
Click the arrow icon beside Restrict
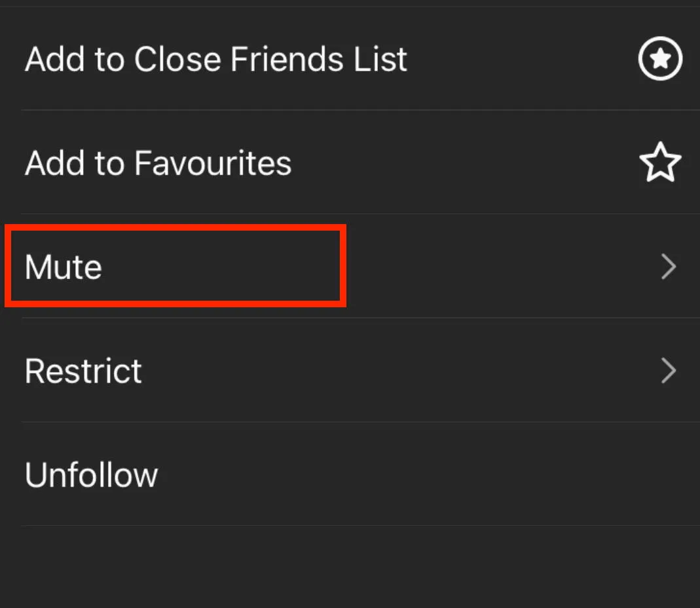tap(668, 371)
